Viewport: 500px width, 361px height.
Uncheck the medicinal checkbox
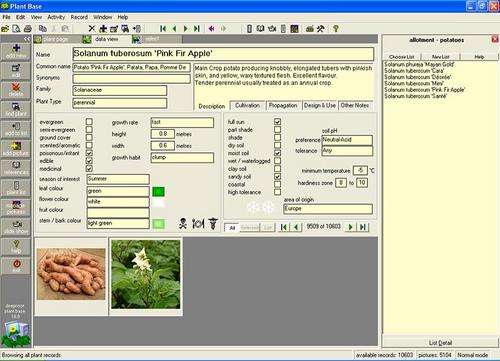[89, 169]
